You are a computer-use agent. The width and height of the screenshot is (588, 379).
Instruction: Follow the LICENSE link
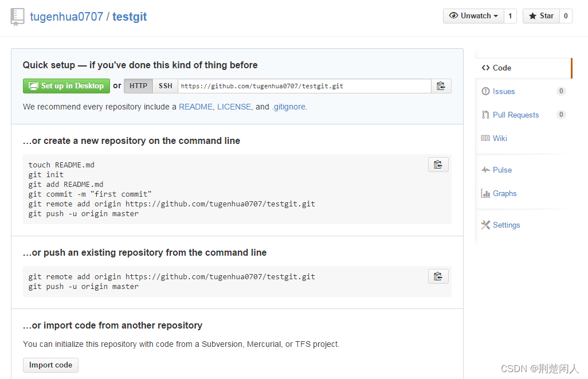[234, 107]
